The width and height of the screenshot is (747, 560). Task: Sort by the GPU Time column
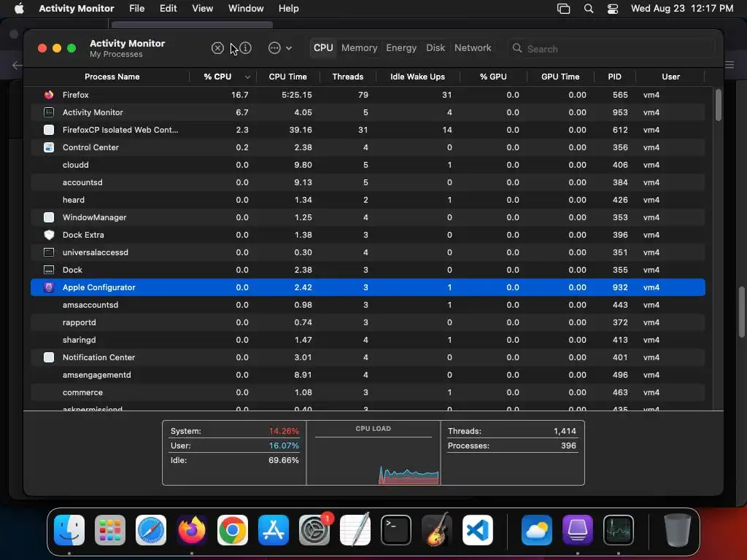coord(560,77)
